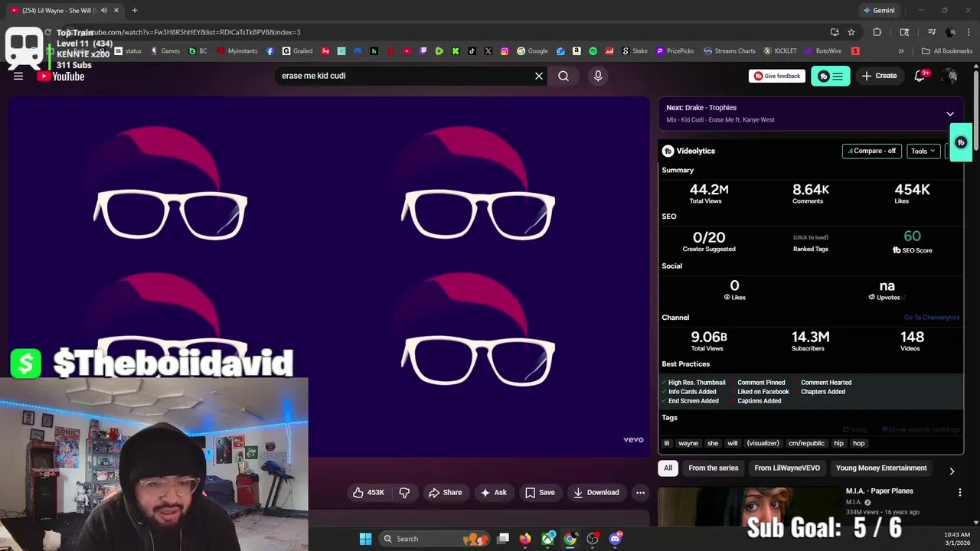Open Facebook bookmark icon
The image size is (980, 551).
click(x=270, y=51)
